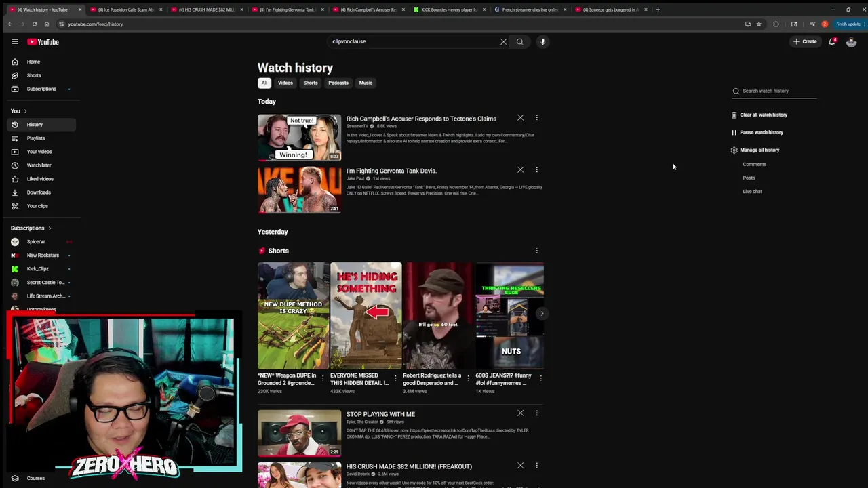868x488 pixels.
Task: Open a new browser tab
Action: coord(658,9)
